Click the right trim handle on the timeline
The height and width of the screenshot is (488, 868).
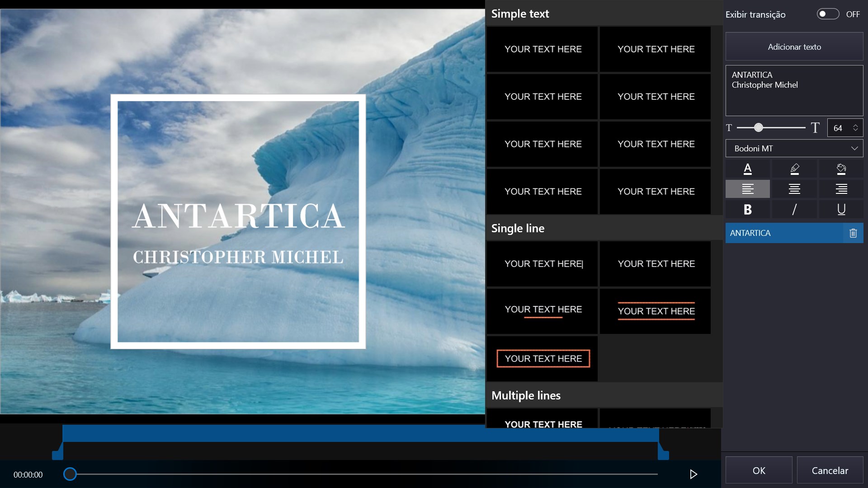[x=663, y=451]
